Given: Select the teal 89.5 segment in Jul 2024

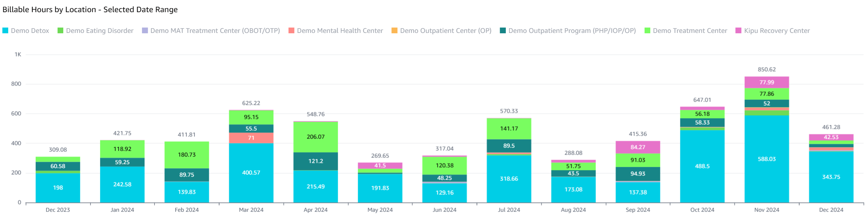Looking at the screenshot, I should click(x=509, y=146).
